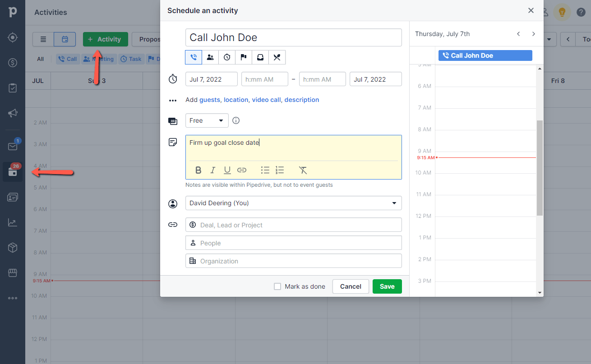Select the Lunch activity type icon

coord(277,57)
